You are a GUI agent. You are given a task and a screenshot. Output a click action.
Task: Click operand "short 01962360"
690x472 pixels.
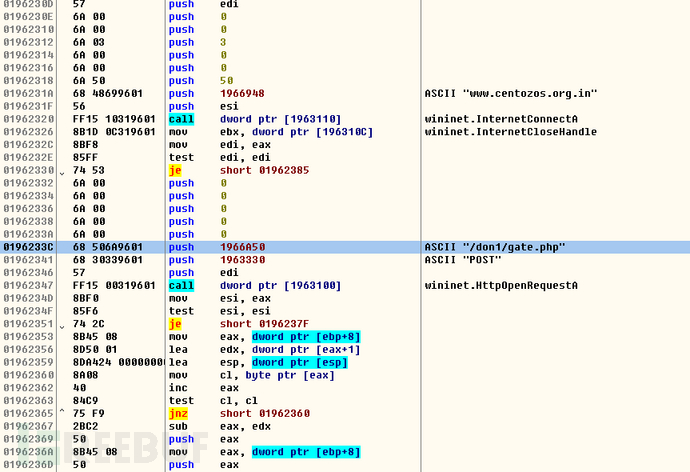coord(264,413)
